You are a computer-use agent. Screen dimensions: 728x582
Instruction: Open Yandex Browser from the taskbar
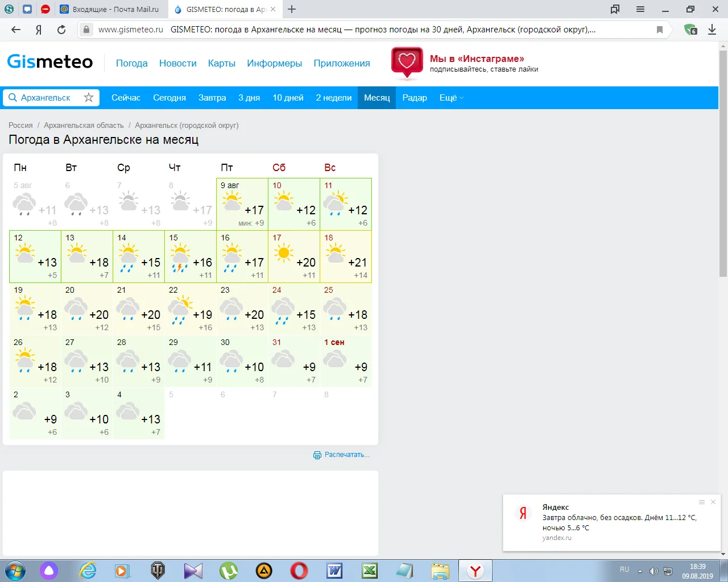475,571
